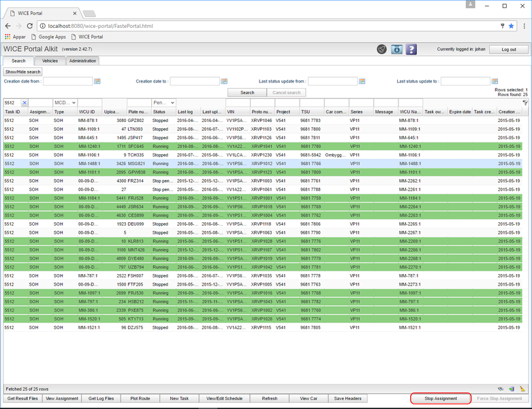Open calendar for Last status update from

point(362,81)
